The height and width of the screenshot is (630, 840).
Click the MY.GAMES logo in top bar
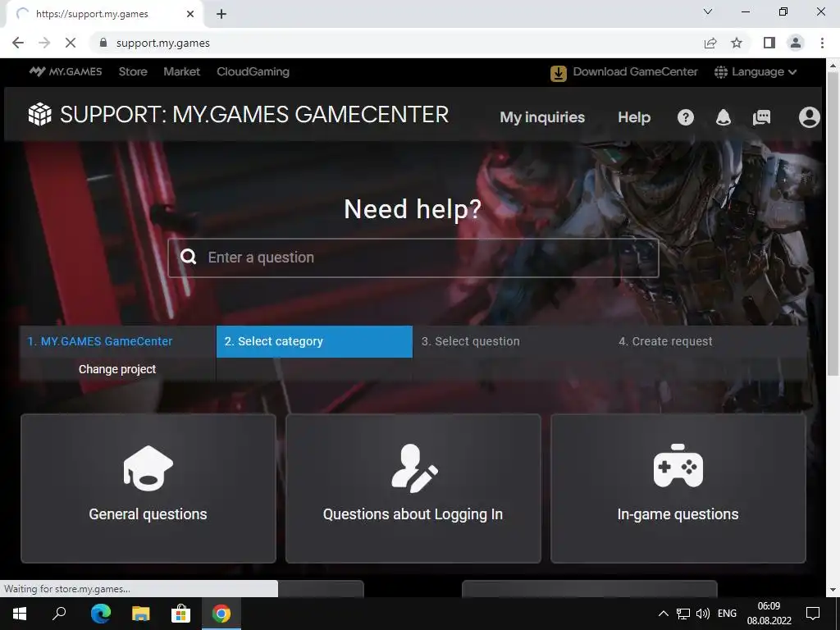(x=66, y=71)
